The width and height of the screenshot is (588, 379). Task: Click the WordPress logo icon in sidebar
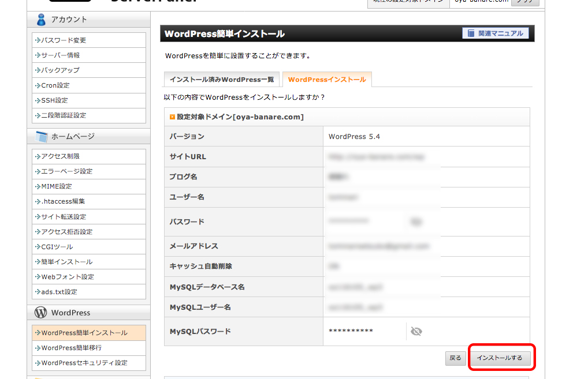[x=40, y=312]
